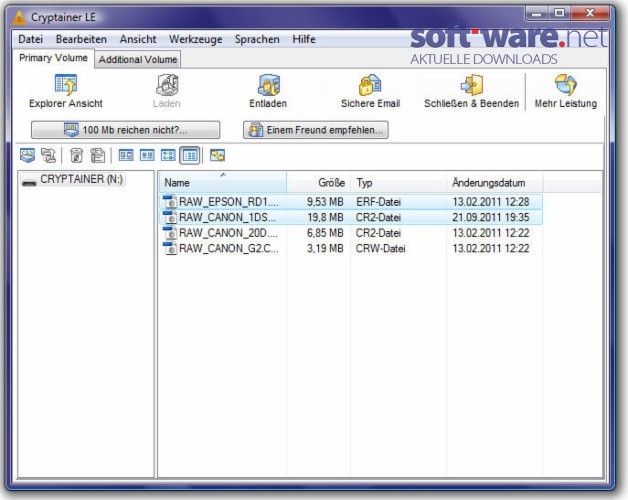Click the small toolbar properties sheet icon
The height and width of the screenshot is (500, 628).
pos(97,155)
